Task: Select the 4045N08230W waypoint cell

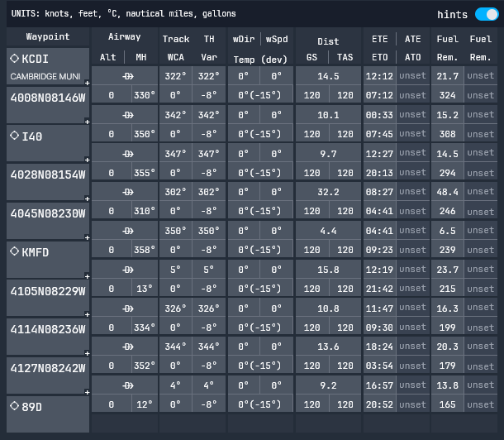Action: (47, 213)
